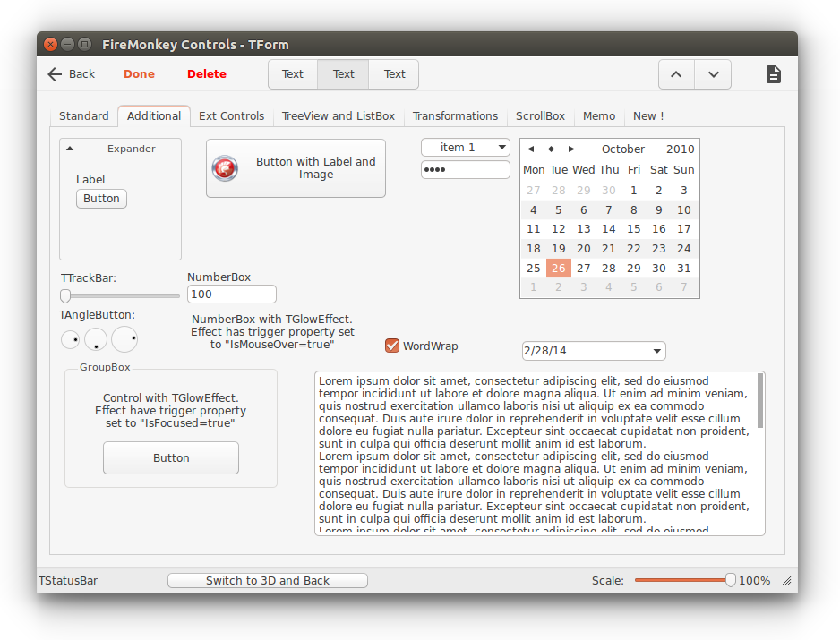840x640 pixels.
Task: Collapse the Expander triangle
Action: [x=70, y=149]
